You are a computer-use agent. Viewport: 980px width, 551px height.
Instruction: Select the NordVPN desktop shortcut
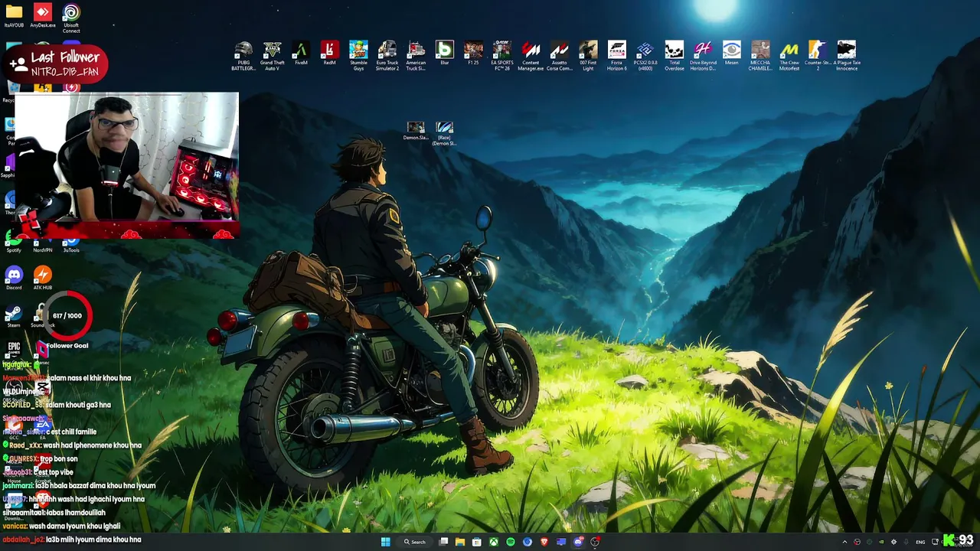pos(43,244)
